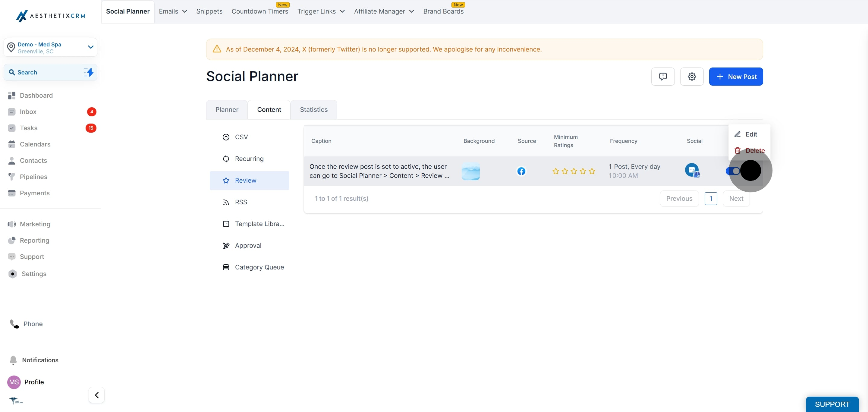Screen dimensions: 868x412
Task: Open the settings gear for Social Planner
Action: [691, 77]
